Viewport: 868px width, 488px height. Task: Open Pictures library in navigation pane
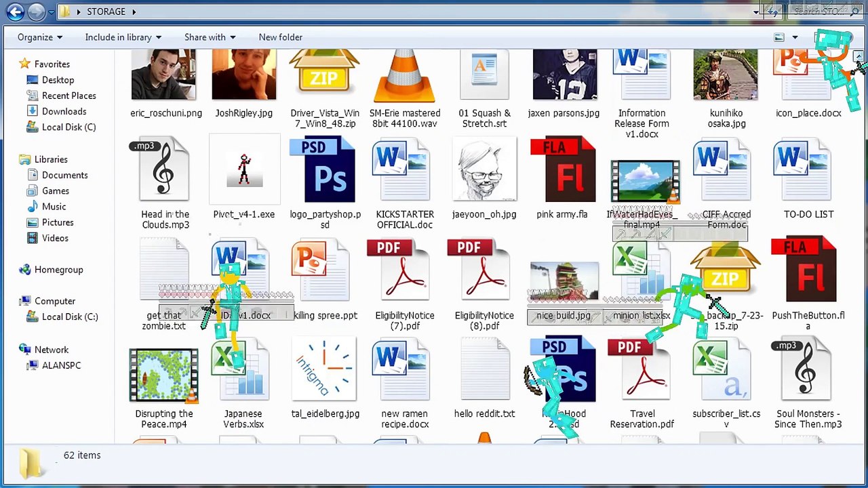50,222
